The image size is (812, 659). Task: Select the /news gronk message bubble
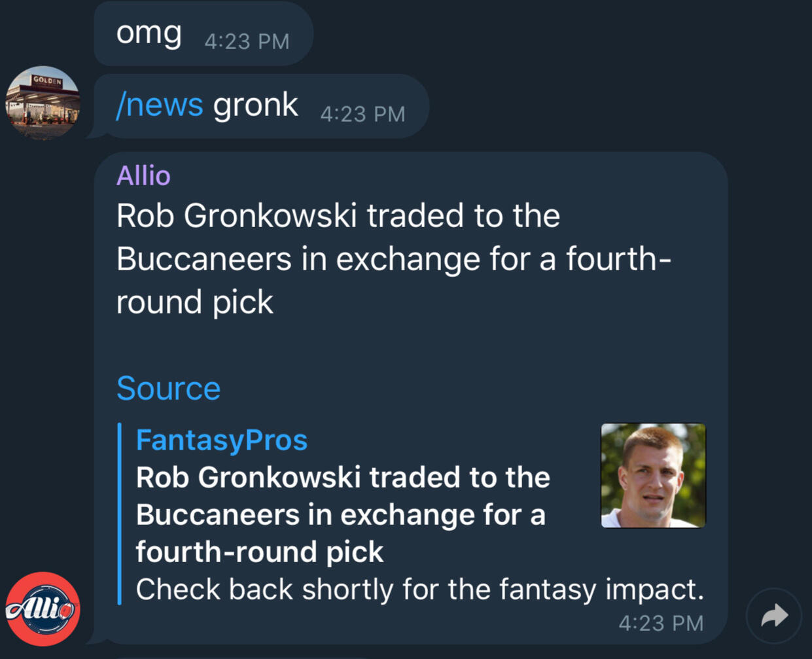[261, 106]
